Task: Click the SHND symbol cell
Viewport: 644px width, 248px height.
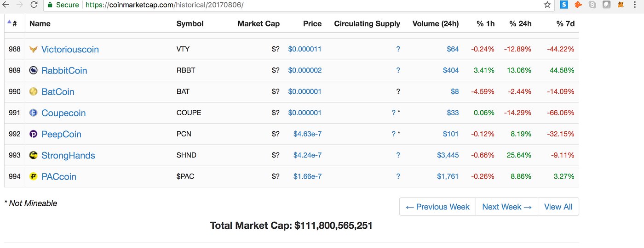Action: pos(186,155)
